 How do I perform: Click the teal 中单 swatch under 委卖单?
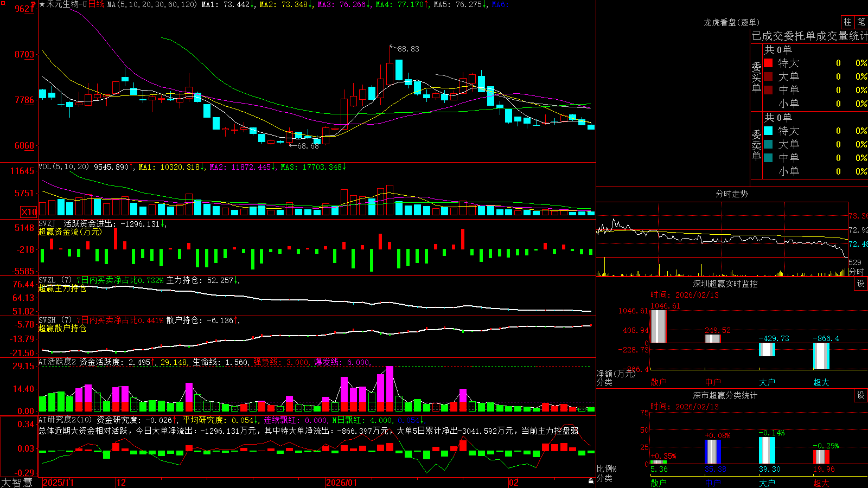[x=768, y=158]
